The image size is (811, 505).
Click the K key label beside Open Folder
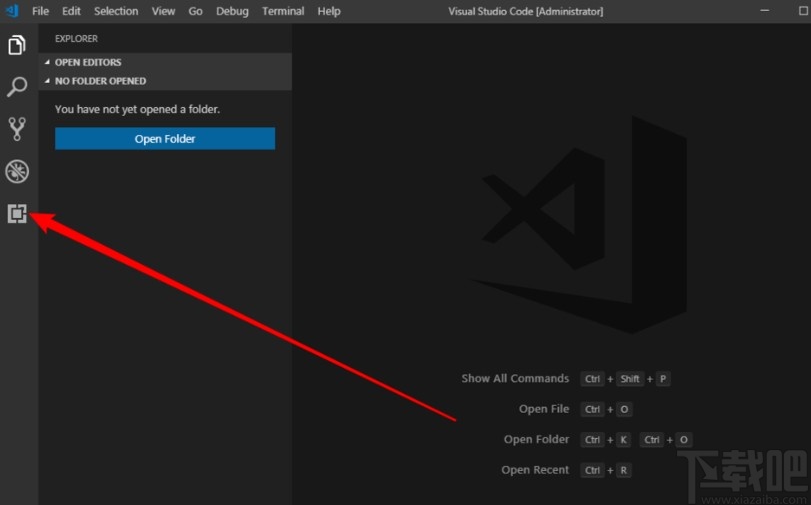click(x=624, y=440)
